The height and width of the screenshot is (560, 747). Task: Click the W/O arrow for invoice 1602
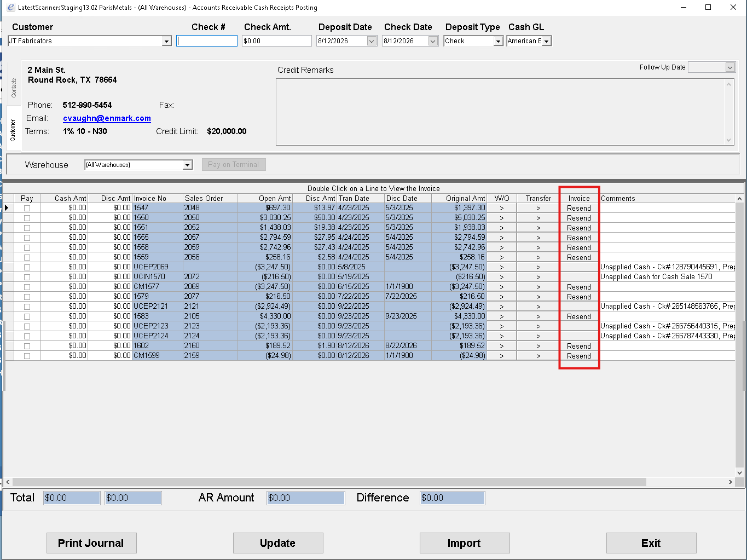coord(502,346)
